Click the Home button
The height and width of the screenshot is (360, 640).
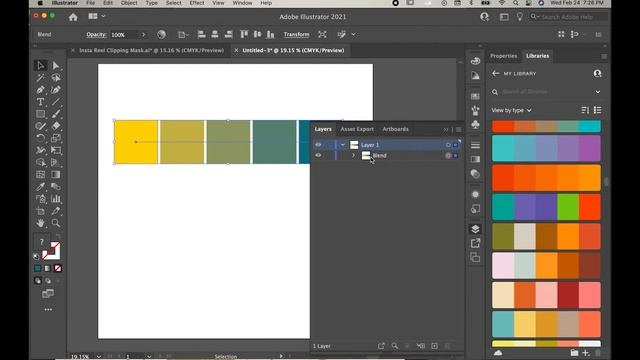tap(73, 17)
